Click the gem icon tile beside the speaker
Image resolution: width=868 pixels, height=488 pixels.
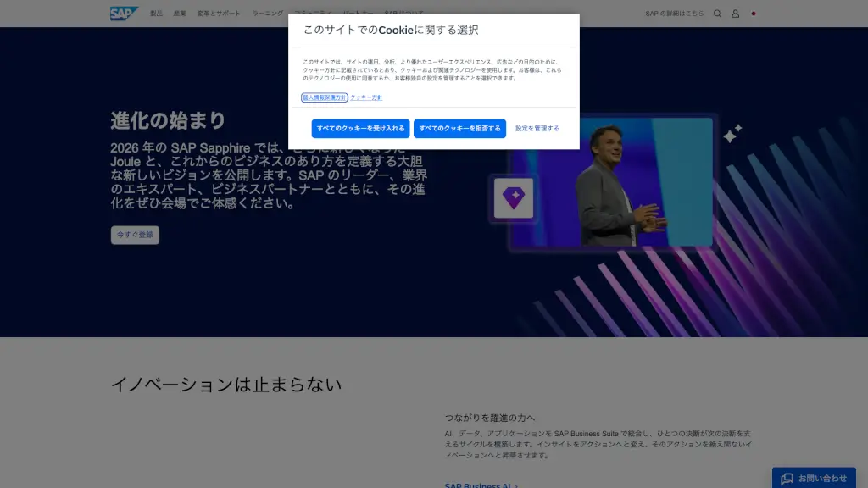(x=513, y=199)
